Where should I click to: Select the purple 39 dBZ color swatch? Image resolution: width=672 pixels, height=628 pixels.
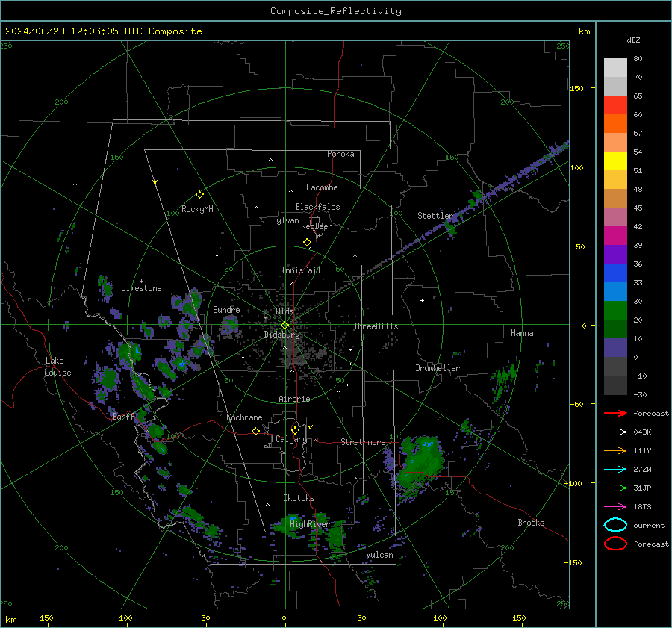point(615,254)
